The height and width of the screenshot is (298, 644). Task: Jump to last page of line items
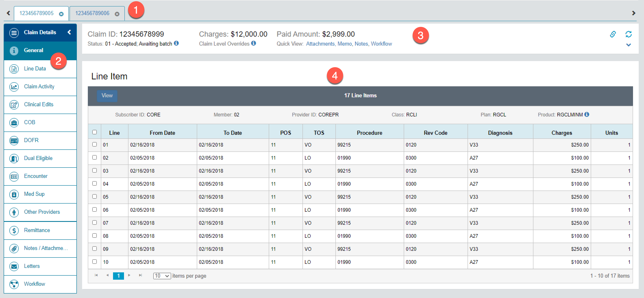140,275
